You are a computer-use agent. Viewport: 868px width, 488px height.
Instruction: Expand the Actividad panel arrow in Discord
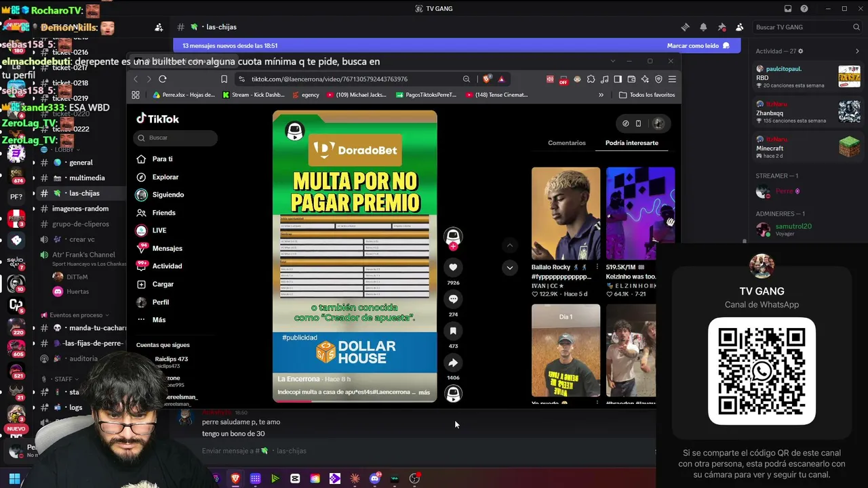857,51
